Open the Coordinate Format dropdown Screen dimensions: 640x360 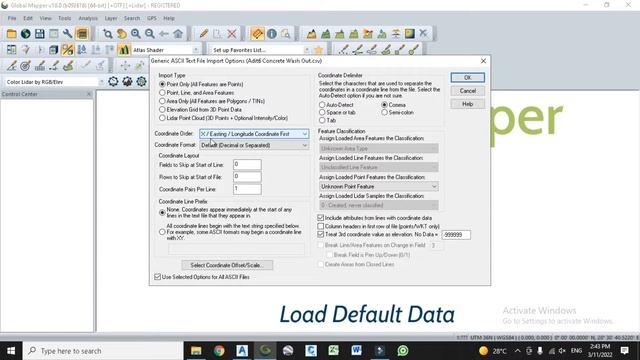254,145
